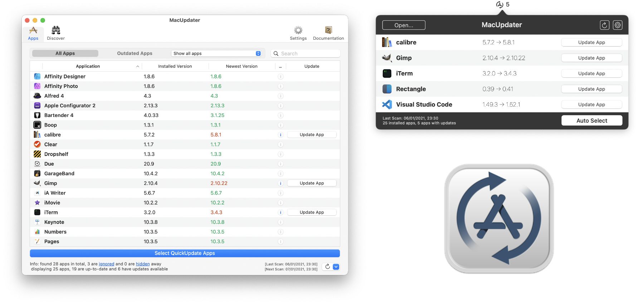
Task: Click the Newest Version column header
Action: point(241,66)
